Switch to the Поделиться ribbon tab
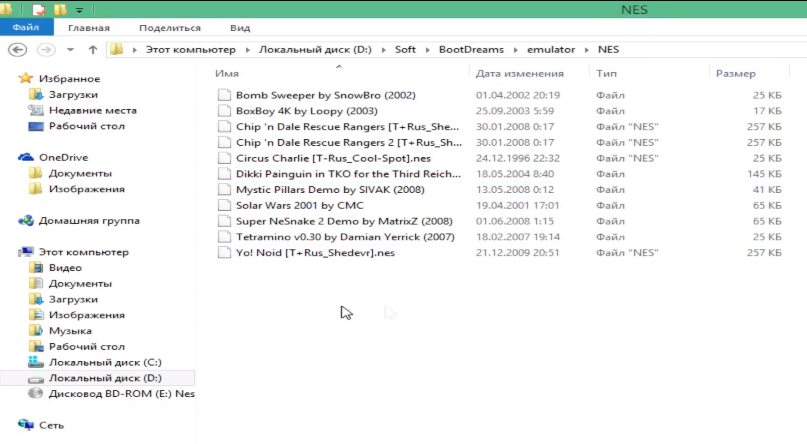 click(170, 28)
